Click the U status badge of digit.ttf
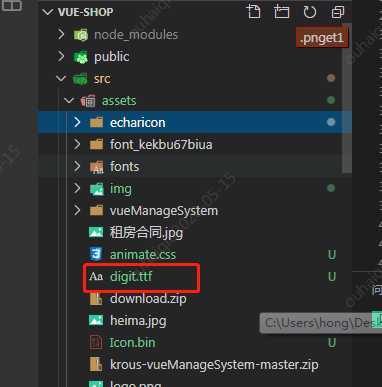The height and width of the screenshot is (387, 382). (332, 277)
